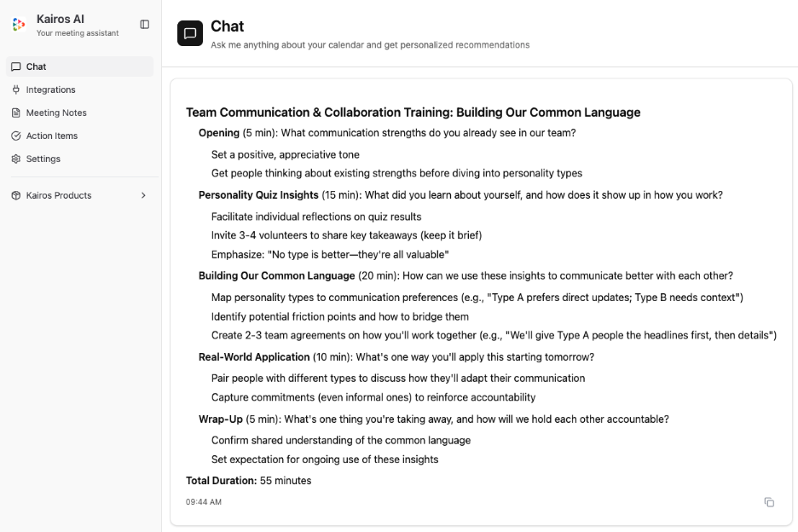Click the checkmark circle icon for Action Items

16,136
